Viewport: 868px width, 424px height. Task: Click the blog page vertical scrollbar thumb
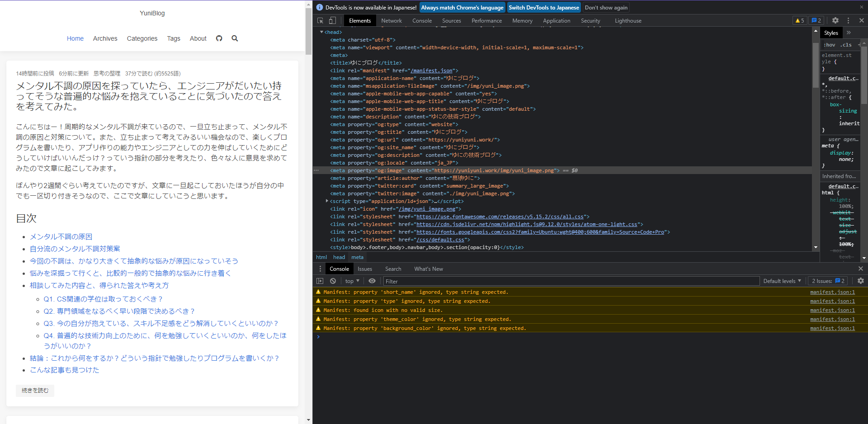pyautogui.click(x=308, y=32)
